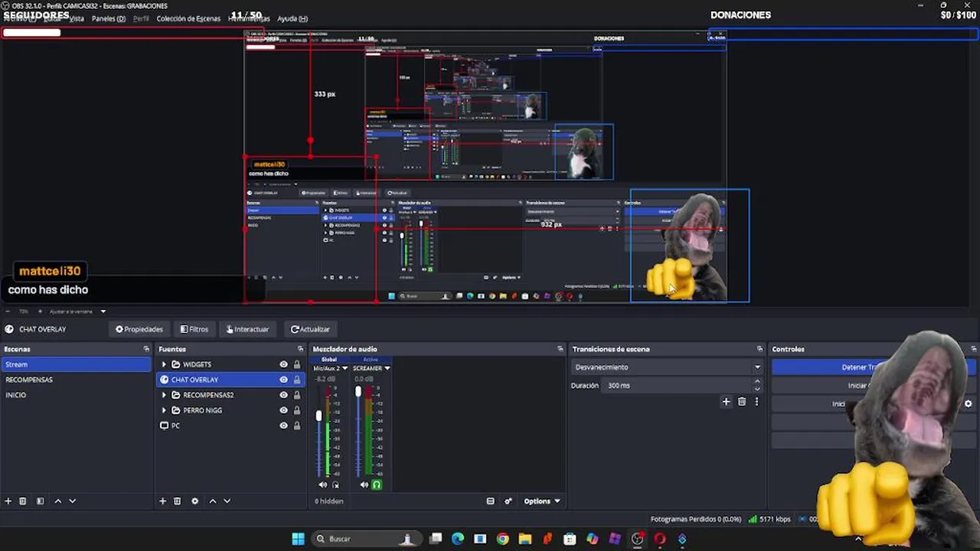The width and height of the screenshot is (980, 551).
Task: Toggle Mic/Aux 2 monitoring headphone icon
Action: (x=335, y=484)
